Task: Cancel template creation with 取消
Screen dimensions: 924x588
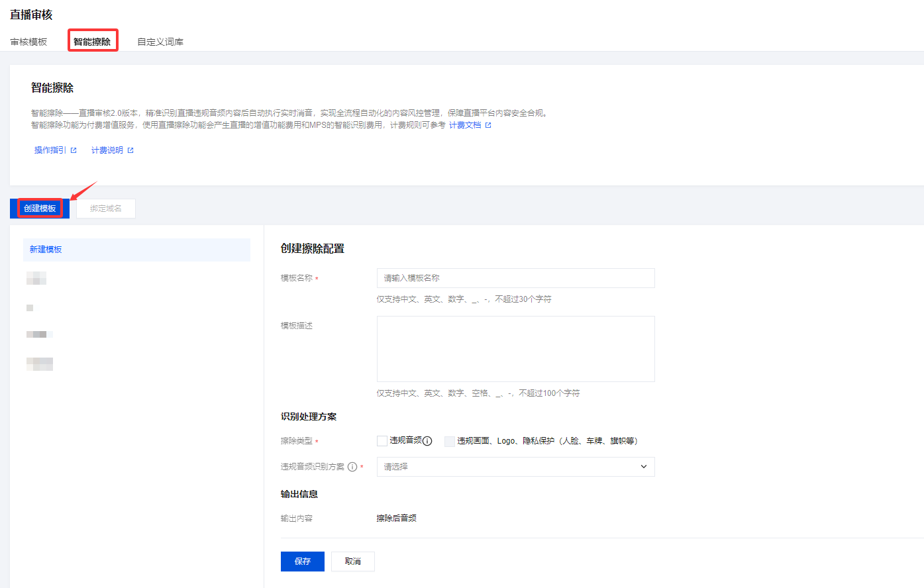Action: (x=352, y=561)
